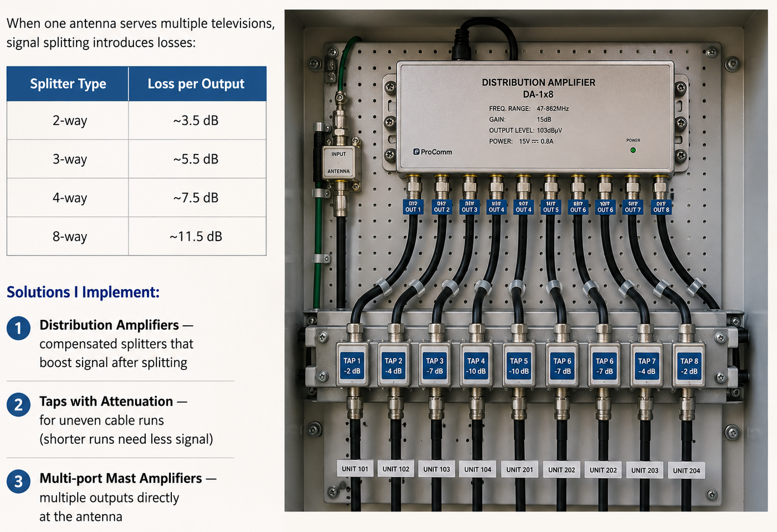The height and width of the screenshot is (532, 777).
Task: Click the ProComm logo on the amplifier
Action: pos(433,152)
